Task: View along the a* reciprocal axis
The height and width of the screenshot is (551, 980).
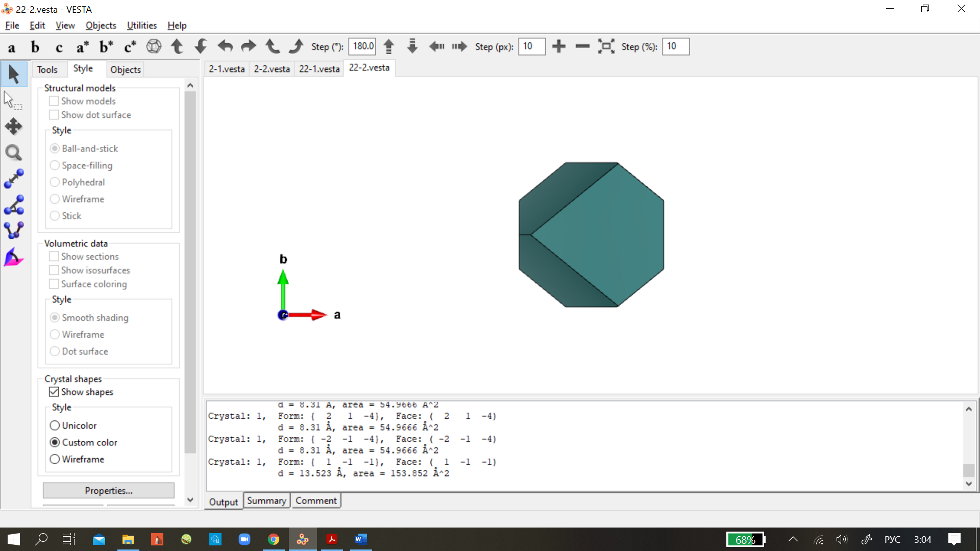Action: tap(83, 47)
